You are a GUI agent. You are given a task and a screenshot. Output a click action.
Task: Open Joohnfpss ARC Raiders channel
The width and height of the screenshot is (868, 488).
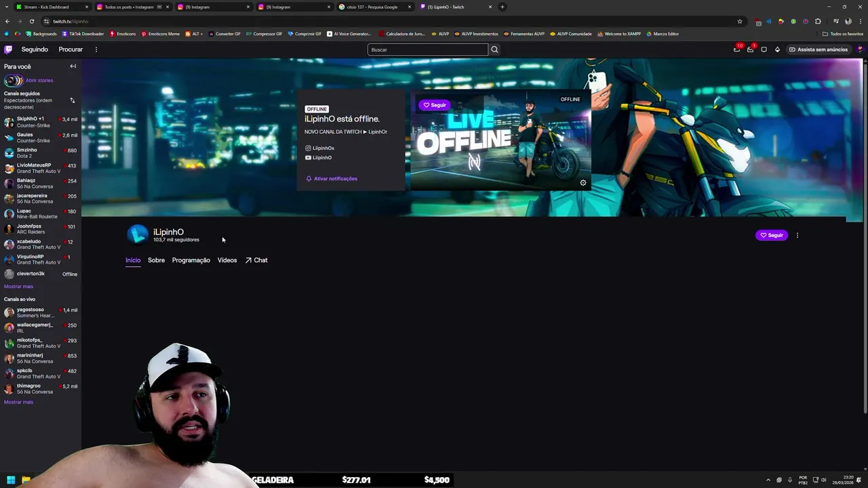[41, 229]
